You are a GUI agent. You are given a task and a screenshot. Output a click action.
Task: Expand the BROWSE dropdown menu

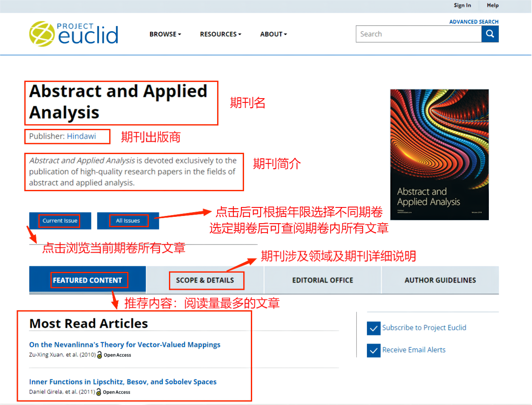[x=165, y=34]
